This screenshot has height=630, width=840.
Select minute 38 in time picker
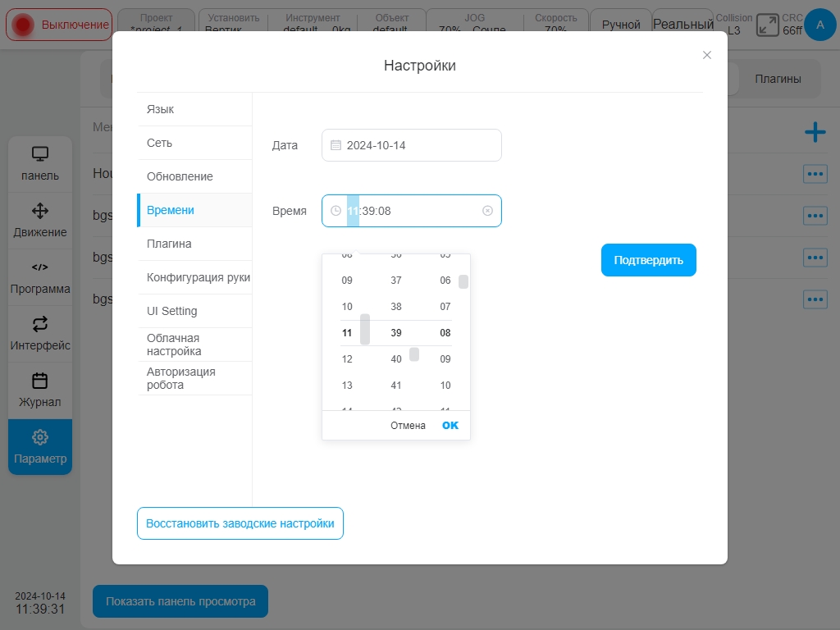click(x=396, y=307)
